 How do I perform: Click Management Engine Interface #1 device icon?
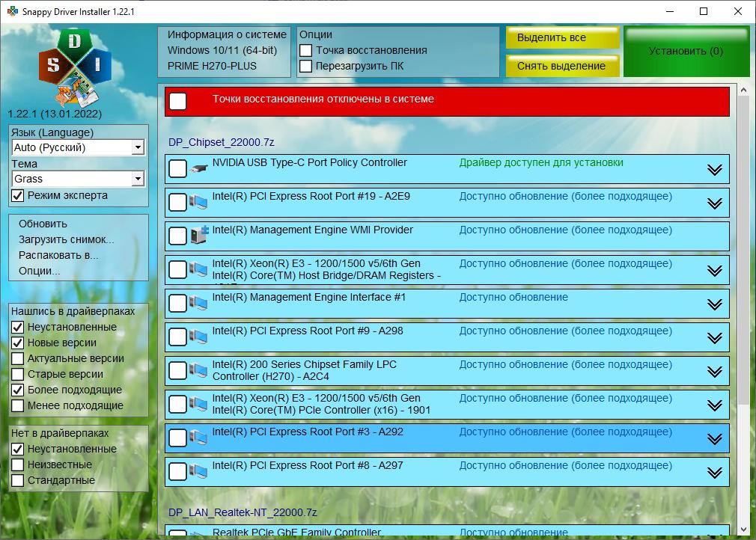pyautogui.click(x=198, y=303)
